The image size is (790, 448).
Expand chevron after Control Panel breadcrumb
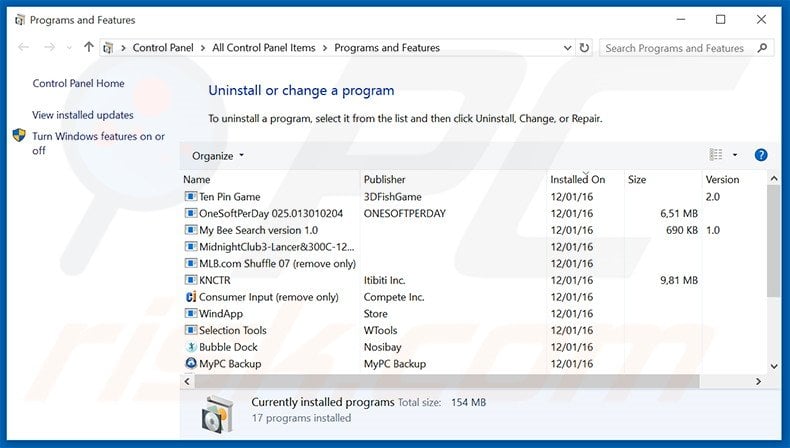[x=203, y=48]
